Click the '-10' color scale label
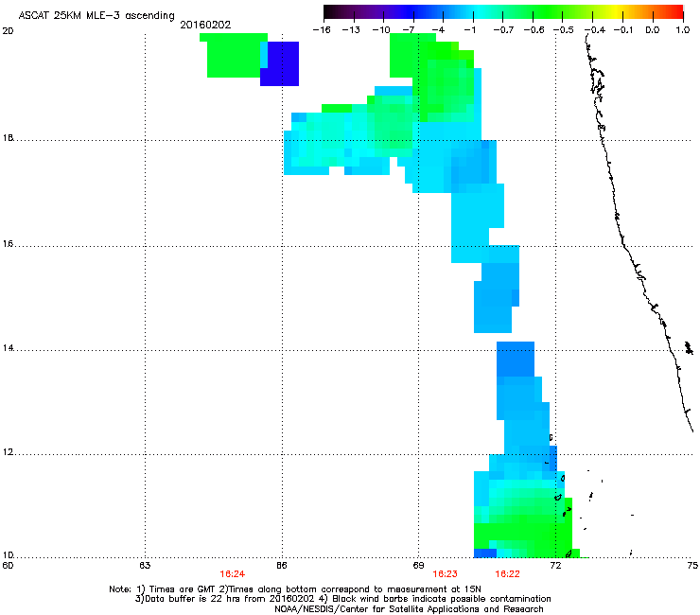 pyautogui.click(x=381, y=30)
